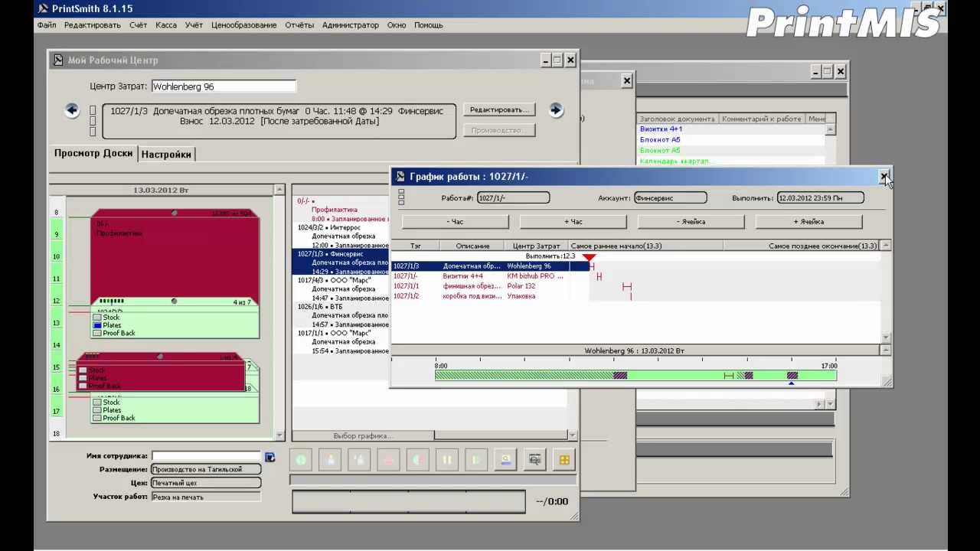The image size is (980, 551).
Task: Open the Помощь menu
Action: pyautogui.click(x=429, y=25)
